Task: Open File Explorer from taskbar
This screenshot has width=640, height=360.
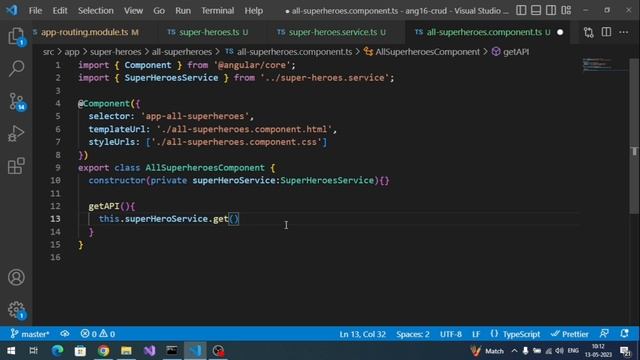Action: (x=126, y=351)
